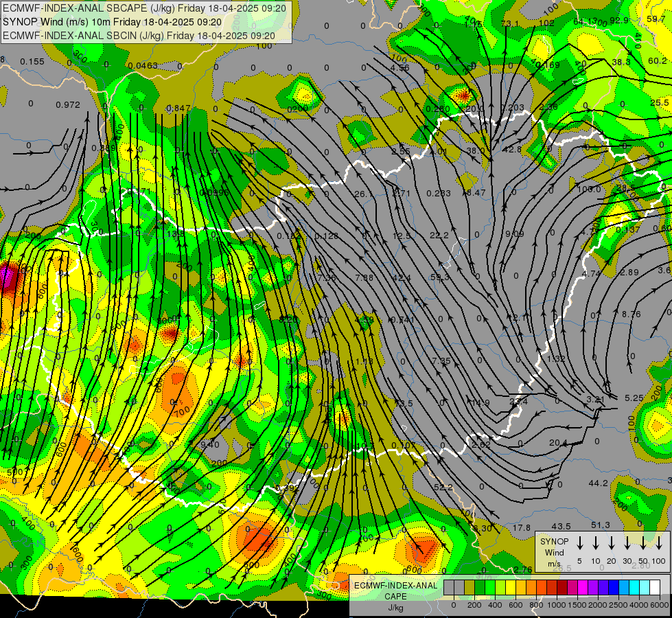Image resolution: width=672 pixels, height=618 pixels.
Task: Select the dark green swatch in the CAPE legend
Action: pyautogui.click(x=480, y=588)
